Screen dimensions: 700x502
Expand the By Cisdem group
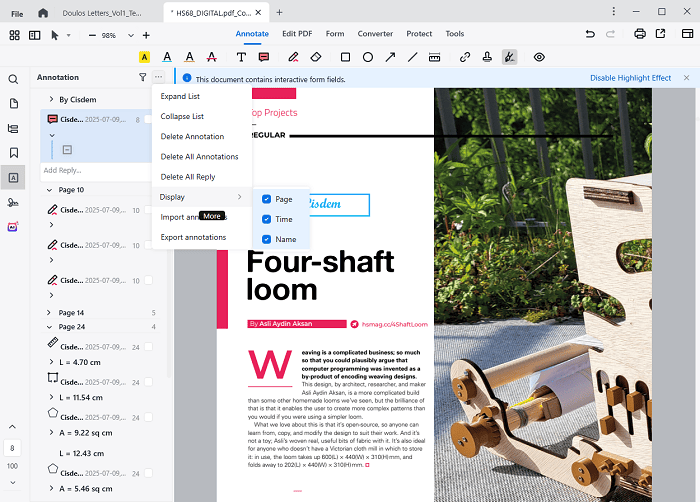pyautogui.click(x=51, y=100)
